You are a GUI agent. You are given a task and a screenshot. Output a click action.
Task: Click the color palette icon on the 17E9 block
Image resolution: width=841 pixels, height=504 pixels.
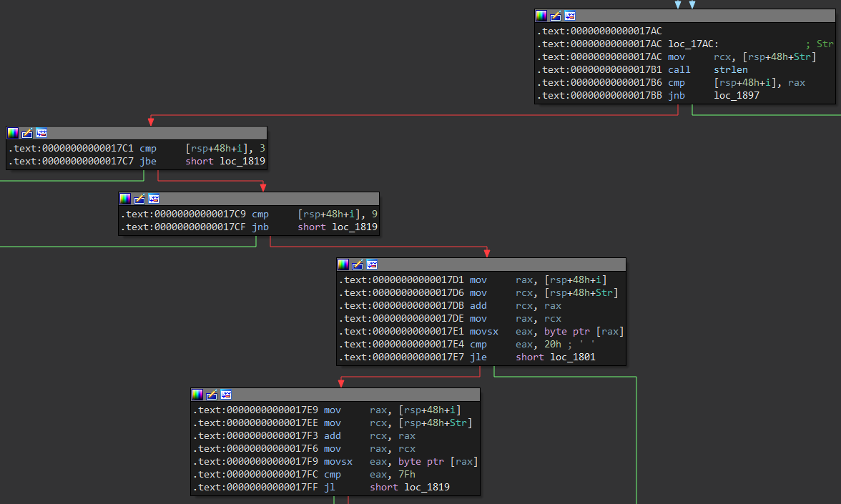pos(197,395)
